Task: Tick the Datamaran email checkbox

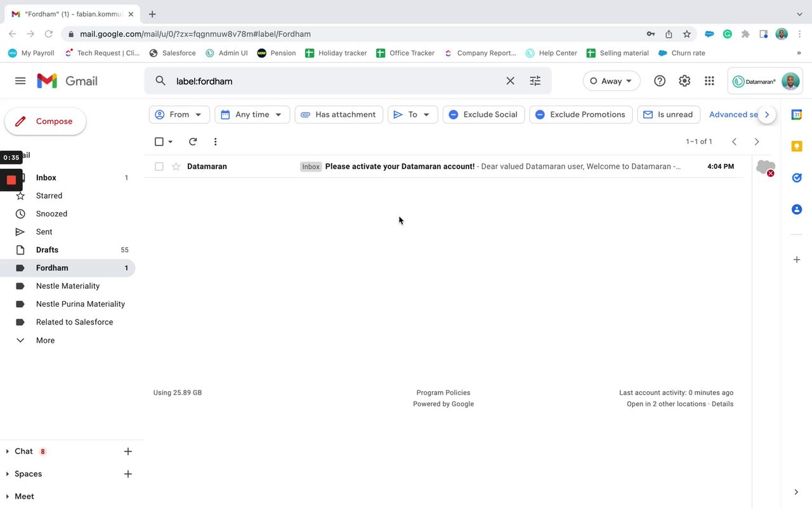Action: tap(159, 166)
